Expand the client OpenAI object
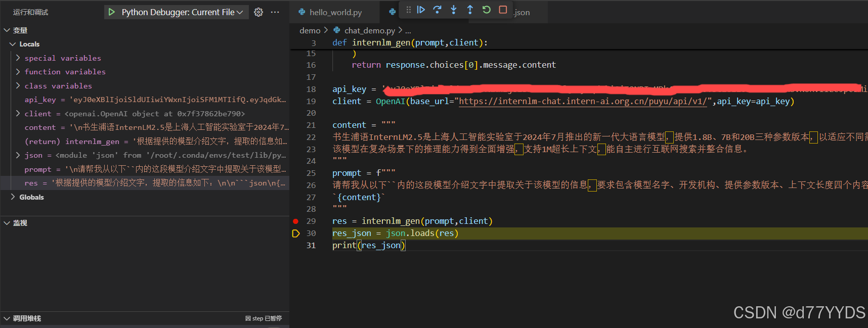Image resolution: width=868 pixels, height=328 pixels. (18, 114)
